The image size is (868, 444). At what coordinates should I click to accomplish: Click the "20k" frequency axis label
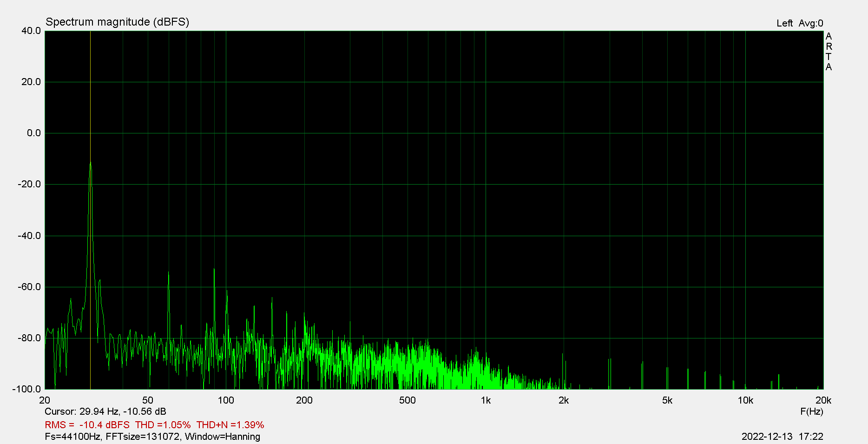[823, 400]
